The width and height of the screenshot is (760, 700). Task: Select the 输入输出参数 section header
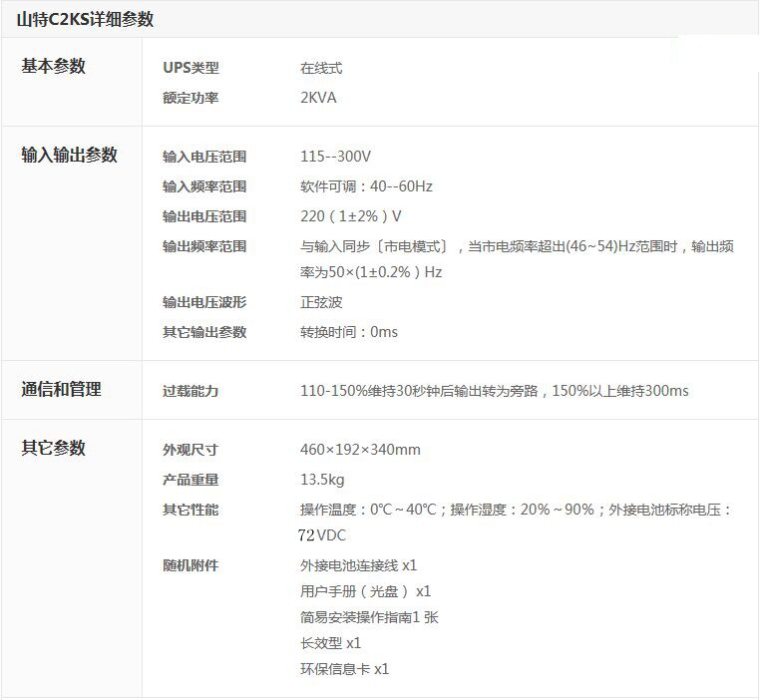tap(69, 155)
